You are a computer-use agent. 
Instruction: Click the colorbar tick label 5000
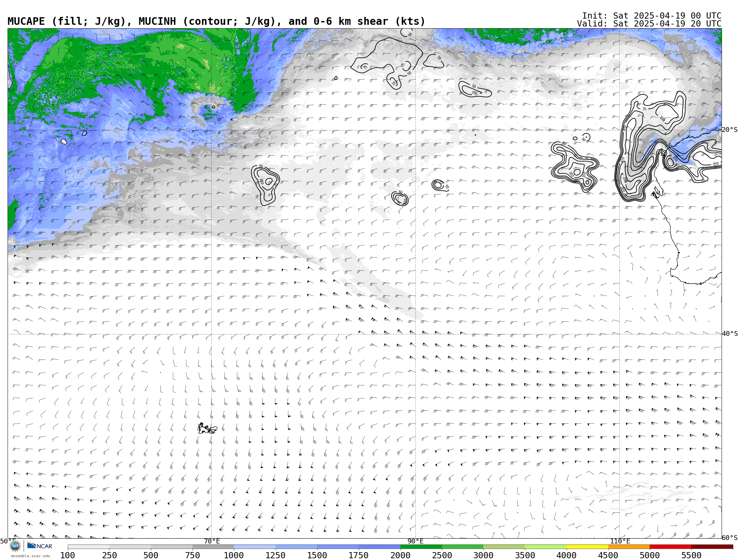(650, 555)
